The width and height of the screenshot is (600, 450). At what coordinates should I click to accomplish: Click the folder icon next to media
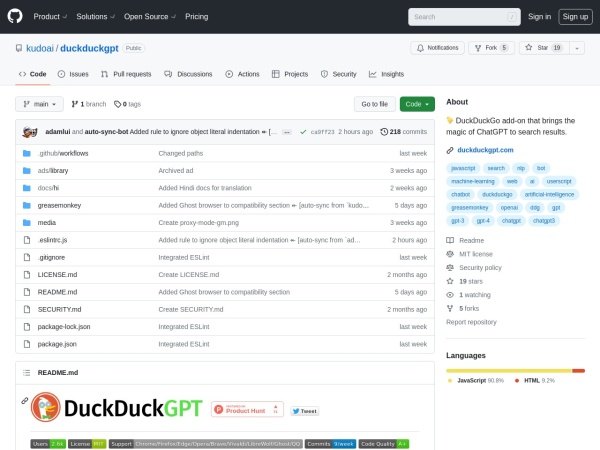coord(27,223)
